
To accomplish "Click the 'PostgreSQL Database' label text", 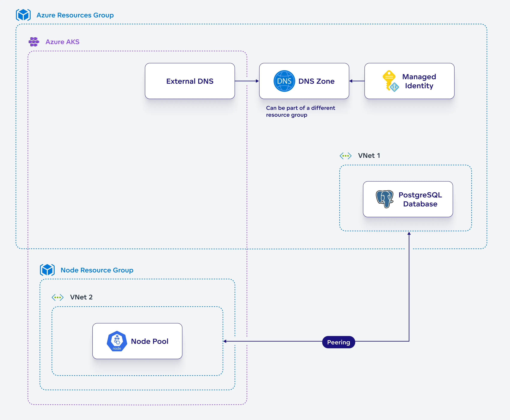I will click(x=420, y=199).
